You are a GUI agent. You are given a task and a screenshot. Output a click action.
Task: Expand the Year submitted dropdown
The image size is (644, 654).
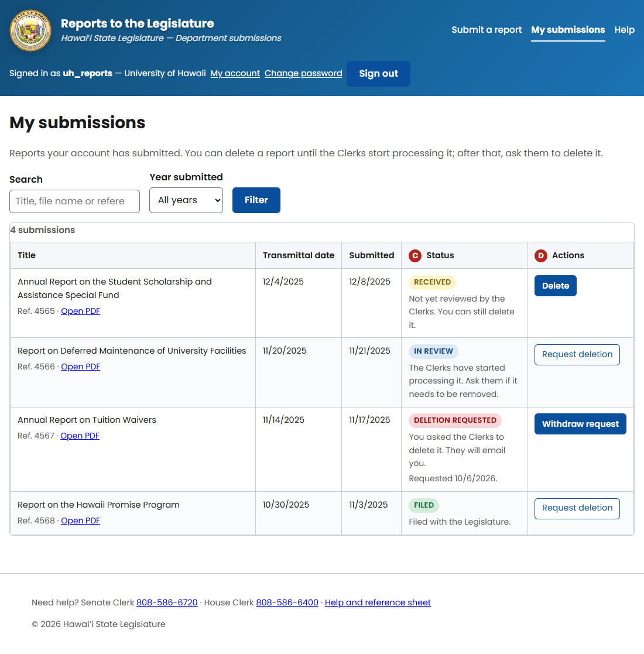click(186, 200)
